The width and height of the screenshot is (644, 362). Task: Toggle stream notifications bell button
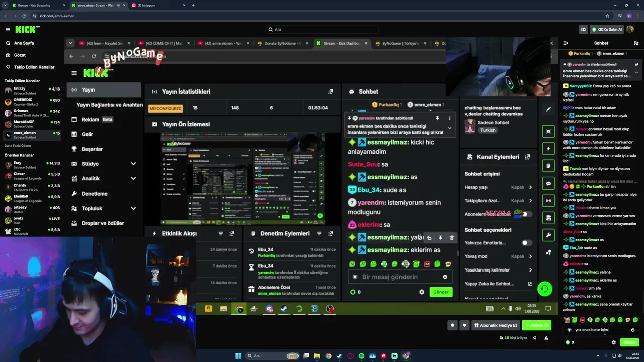tap(452, 325)
